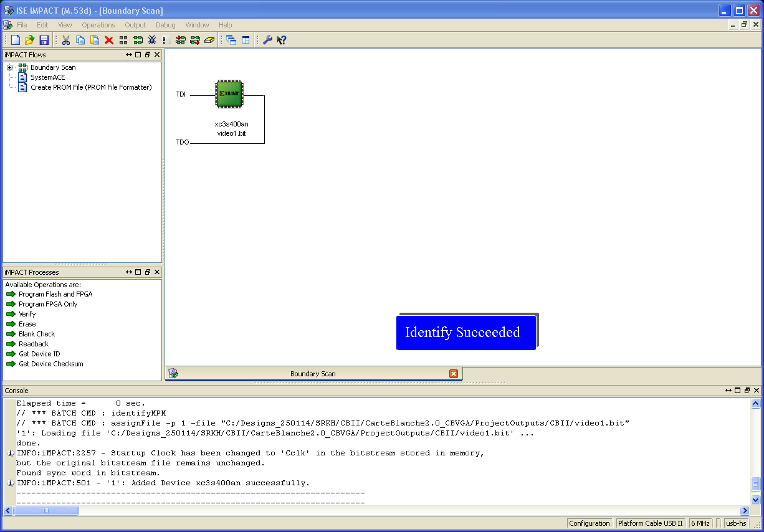Select SystemACE in the flows tree
Viewport: 764px width, 532px height.
pyautogui.click(x=48, y=77)
